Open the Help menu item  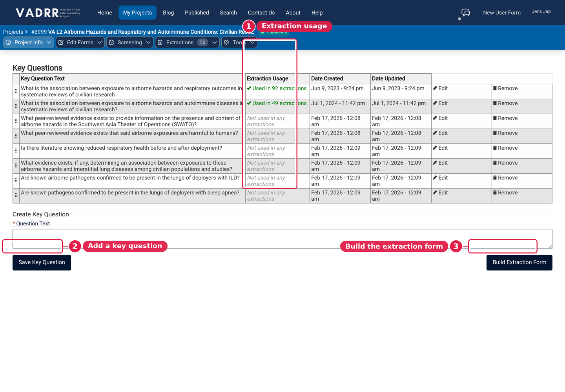click(x=317, y=13)
